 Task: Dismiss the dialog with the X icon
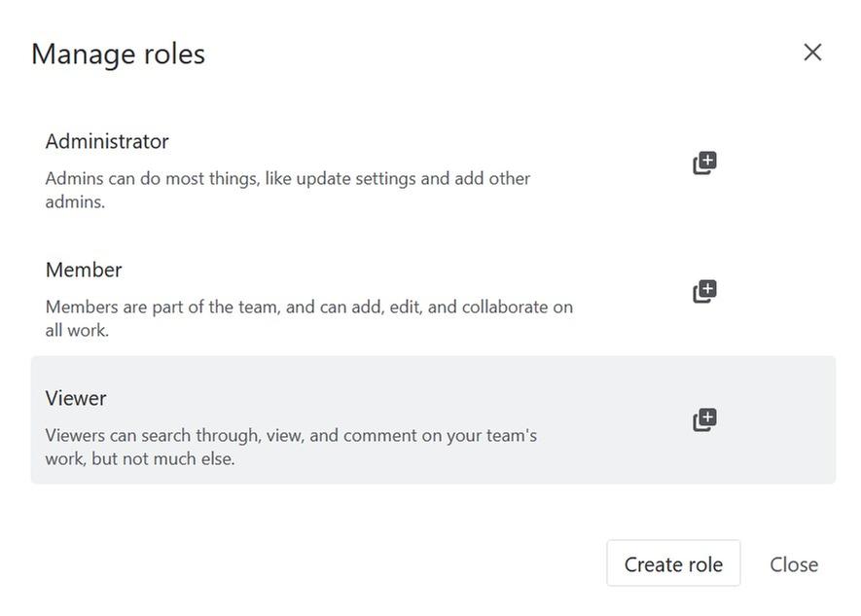pyautogui.click(x=812, y=53)
